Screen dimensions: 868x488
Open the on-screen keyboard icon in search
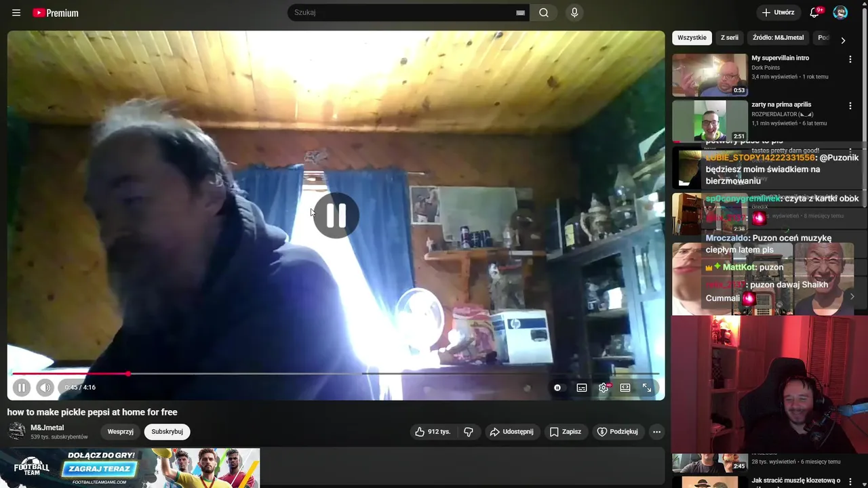click(x=521, y=13)
